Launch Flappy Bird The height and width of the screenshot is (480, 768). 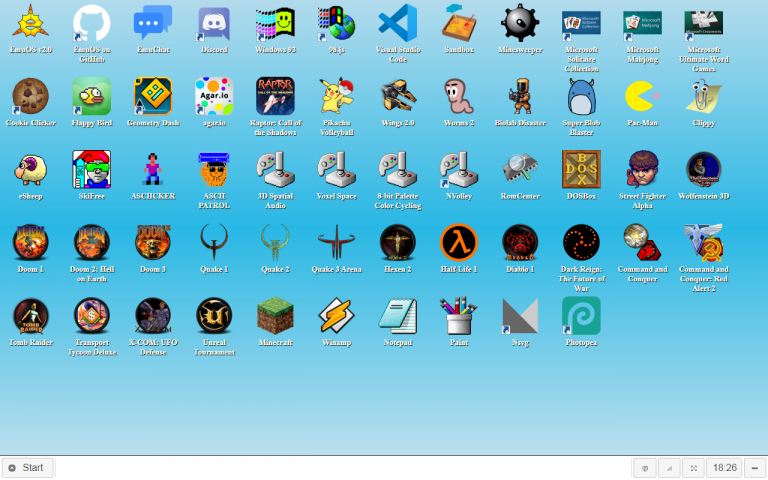92,96
